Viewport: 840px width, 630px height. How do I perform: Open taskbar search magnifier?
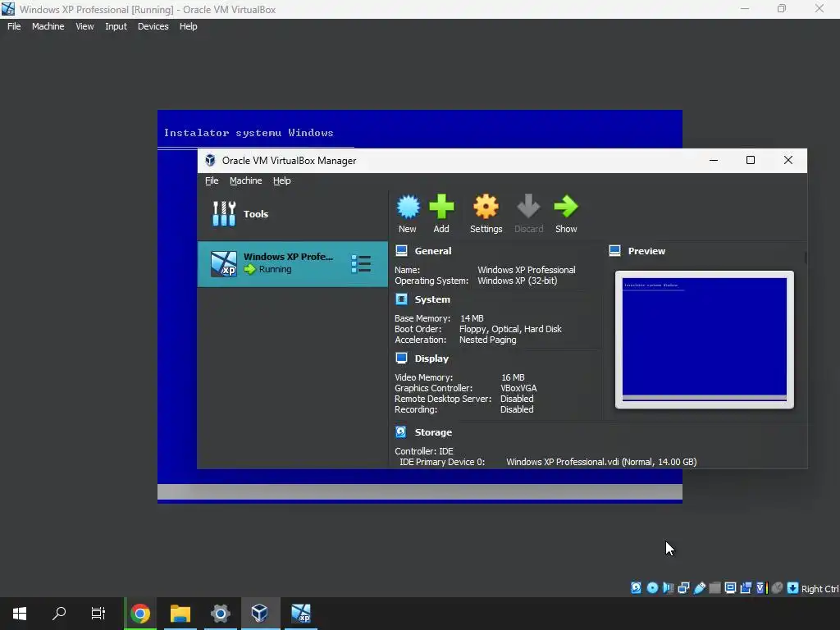click(59, 614)
